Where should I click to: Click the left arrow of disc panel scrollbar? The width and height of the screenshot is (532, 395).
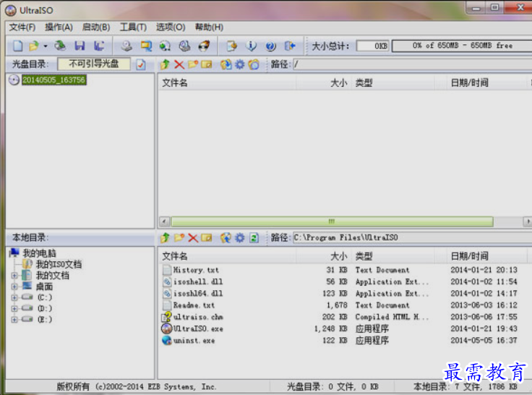[165, 222]
